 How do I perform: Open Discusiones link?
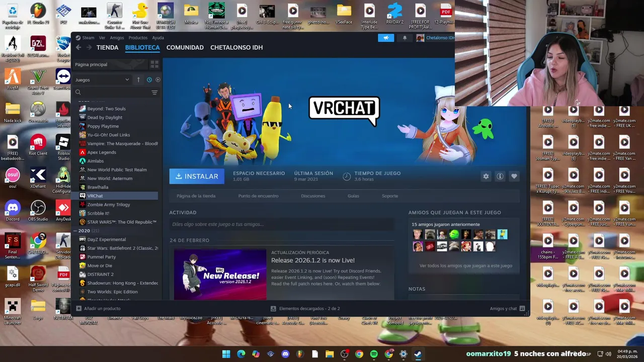coord(313,196)
